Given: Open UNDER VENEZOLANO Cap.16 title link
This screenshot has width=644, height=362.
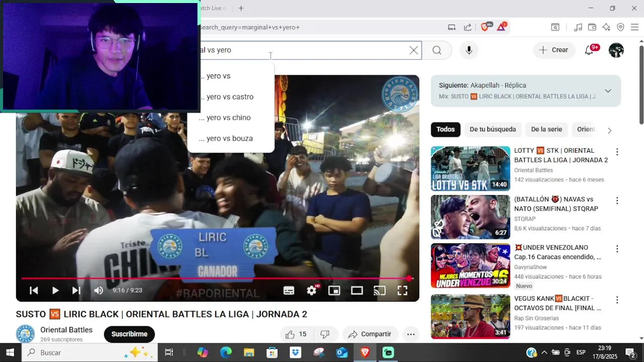Looking at the screenshot, I should point(557,252).
